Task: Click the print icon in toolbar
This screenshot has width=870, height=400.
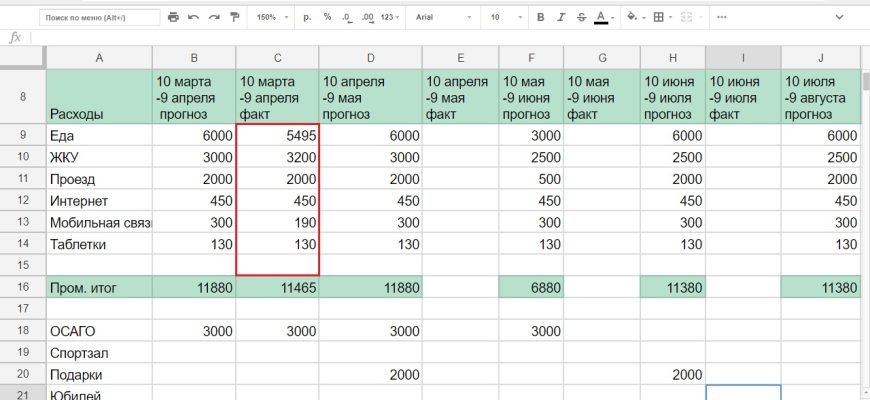Action: [x=174, y=18]
